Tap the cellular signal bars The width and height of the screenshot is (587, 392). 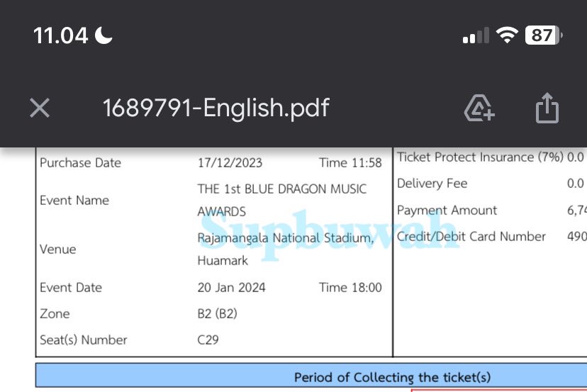[x=476, y=35]
